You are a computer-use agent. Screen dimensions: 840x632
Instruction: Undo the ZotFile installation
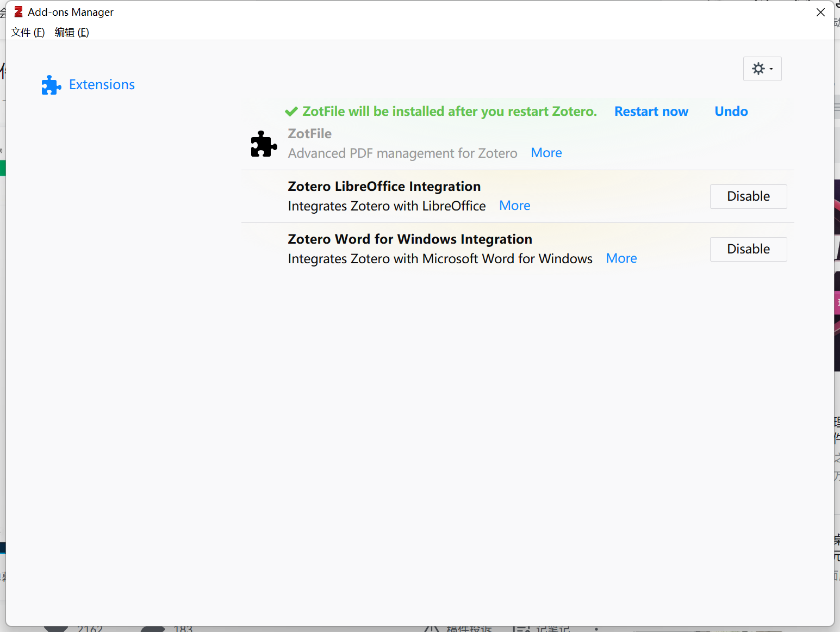point(731,111)
